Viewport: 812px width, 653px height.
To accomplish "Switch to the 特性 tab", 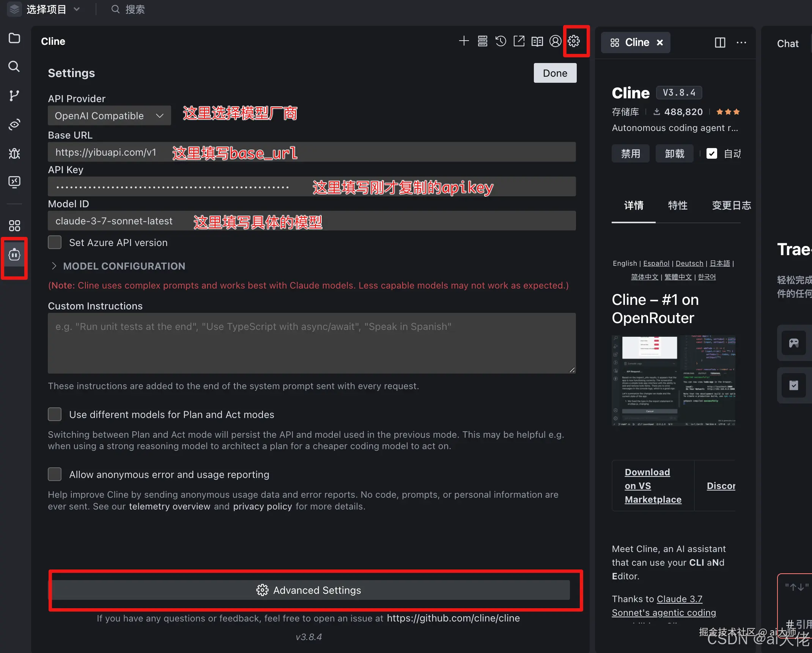I will pyautogui.click(x=678, y=205).
